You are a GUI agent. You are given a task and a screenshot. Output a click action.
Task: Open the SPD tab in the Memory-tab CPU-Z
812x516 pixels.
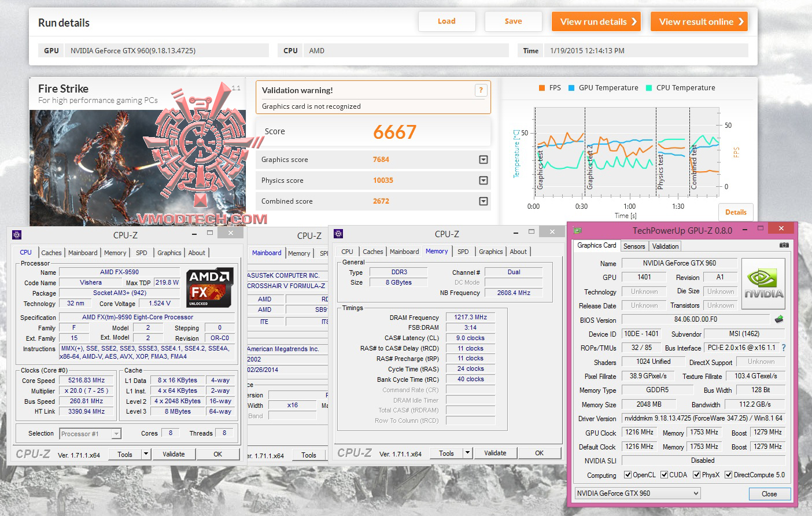[463, 252]
